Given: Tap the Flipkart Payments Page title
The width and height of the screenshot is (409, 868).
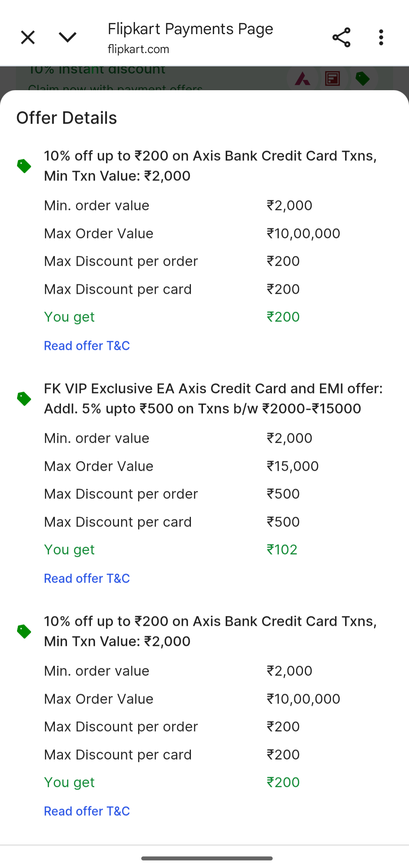Looking at the screenshot, I should click(190, 29).
